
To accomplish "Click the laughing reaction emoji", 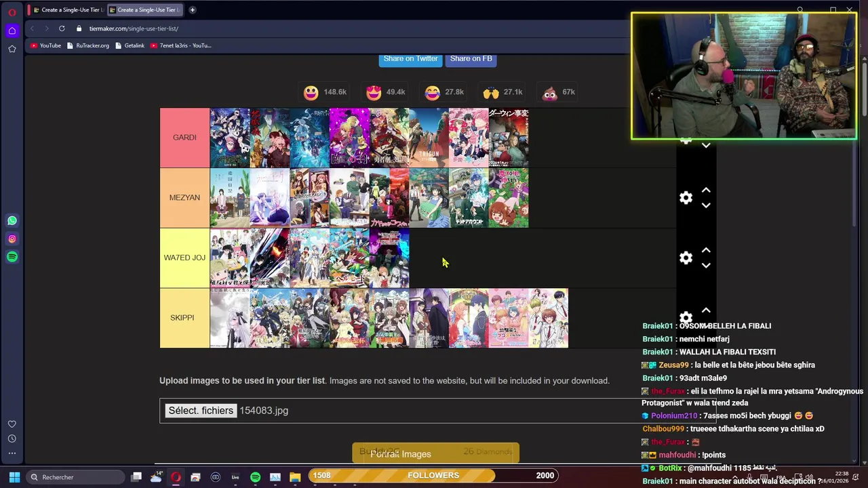I will tap(433, 93).
